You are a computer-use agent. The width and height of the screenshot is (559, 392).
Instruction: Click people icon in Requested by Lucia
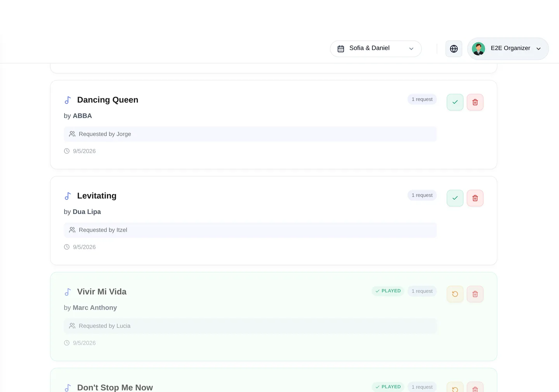[72, 326]
